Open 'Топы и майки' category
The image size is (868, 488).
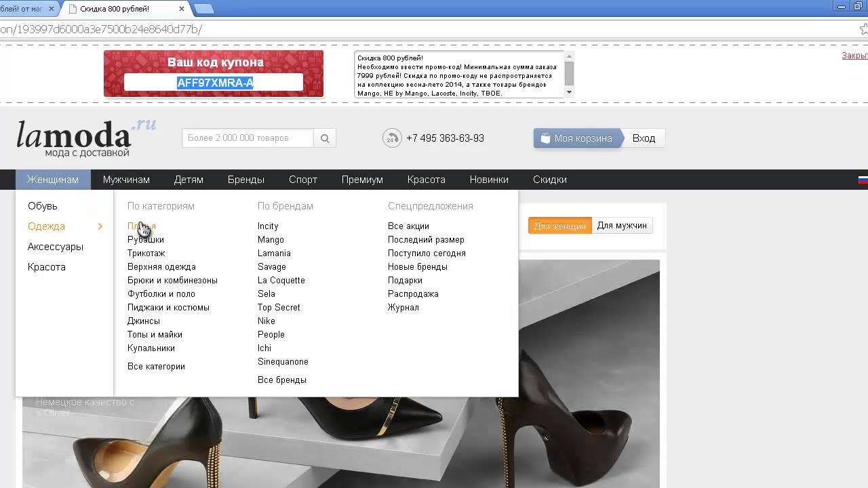[155, 335]
